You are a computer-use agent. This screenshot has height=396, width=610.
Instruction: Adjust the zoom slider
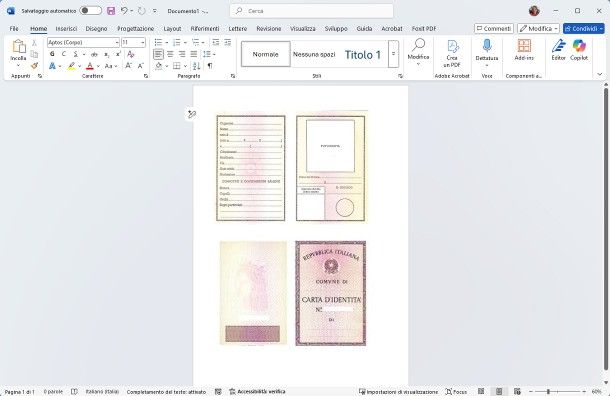pyautogui.click(x=548, y=391)
